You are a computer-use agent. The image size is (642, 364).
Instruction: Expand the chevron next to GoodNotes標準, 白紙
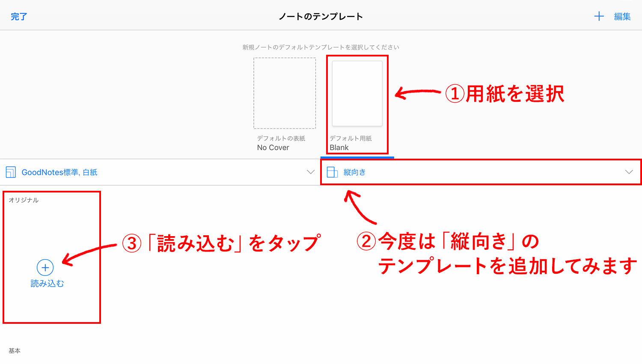tap(311, 172)
